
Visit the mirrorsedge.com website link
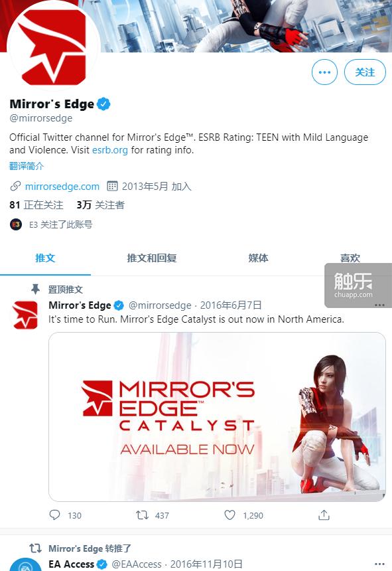pyautogui.click(x=62, y=187)
